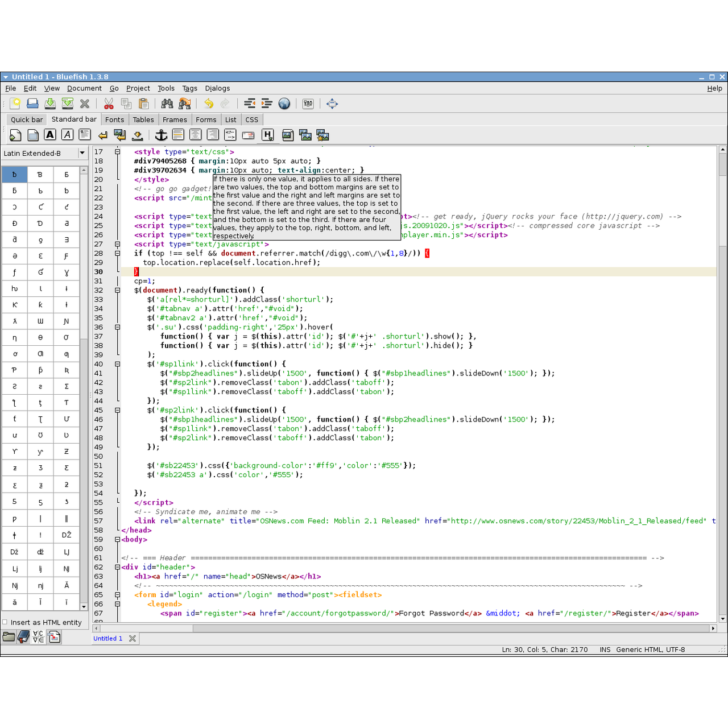Screen dimensions: 728x728
Task: Click the Paste clipboard icon
Action: 144,104
